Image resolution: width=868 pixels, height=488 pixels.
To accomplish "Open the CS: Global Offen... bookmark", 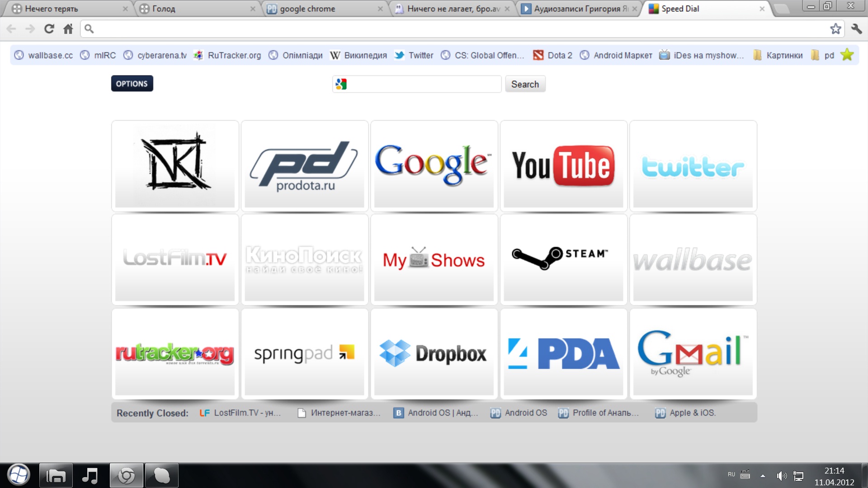I will pyautogui.click(x=483, y=55).
